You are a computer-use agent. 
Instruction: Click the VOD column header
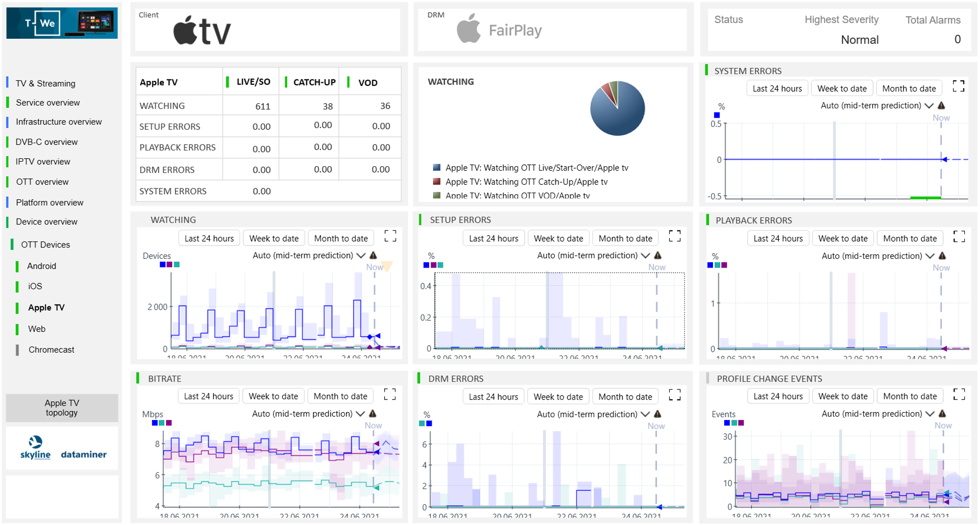tap(367, 83)
